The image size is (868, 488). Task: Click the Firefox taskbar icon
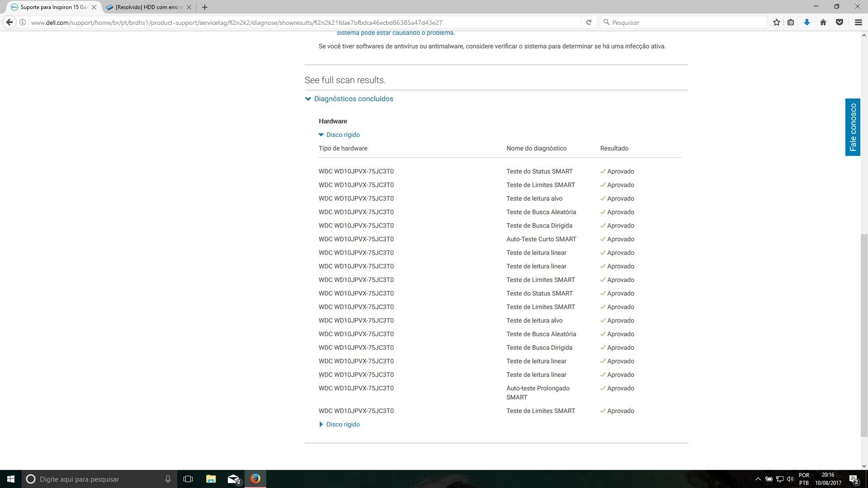[x=255, y=479]
